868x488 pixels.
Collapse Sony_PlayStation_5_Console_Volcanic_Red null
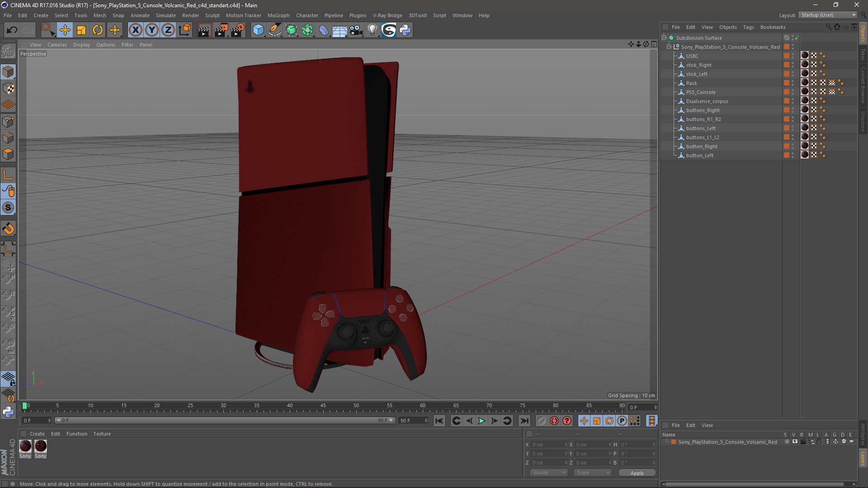[x=669, y=47]
